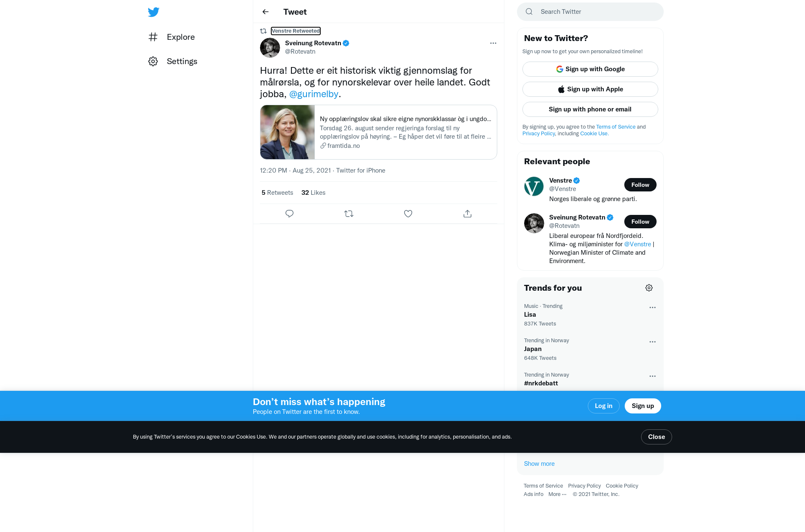805x532 pixels.
Task: Follow Venstre account
Action: point(640,185)
